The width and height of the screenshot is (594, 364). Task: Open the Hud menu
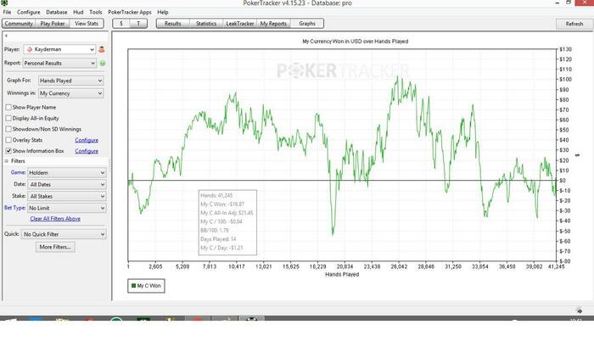pyautogui.click(x=78, y=12)
